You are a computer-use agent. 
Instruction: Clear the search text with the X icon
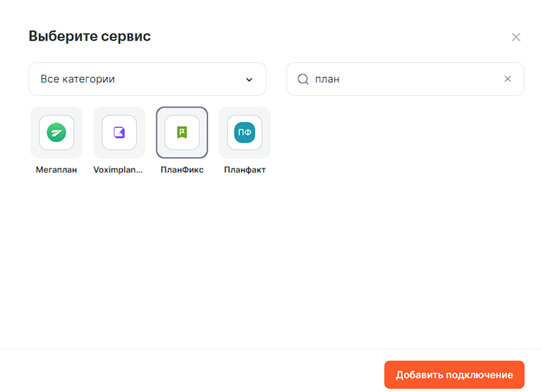[x=507, y=79]
